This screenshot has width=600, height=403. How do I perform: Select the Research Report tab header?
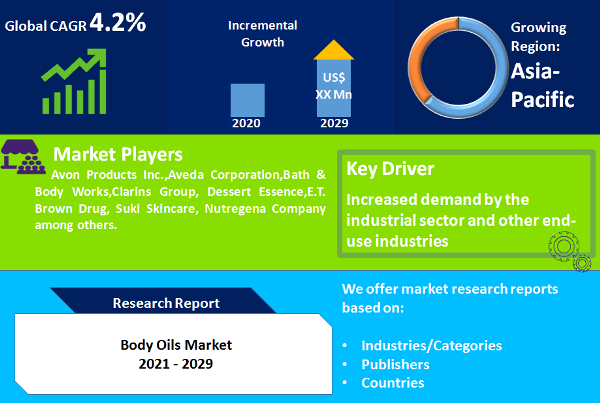[165, 301]
